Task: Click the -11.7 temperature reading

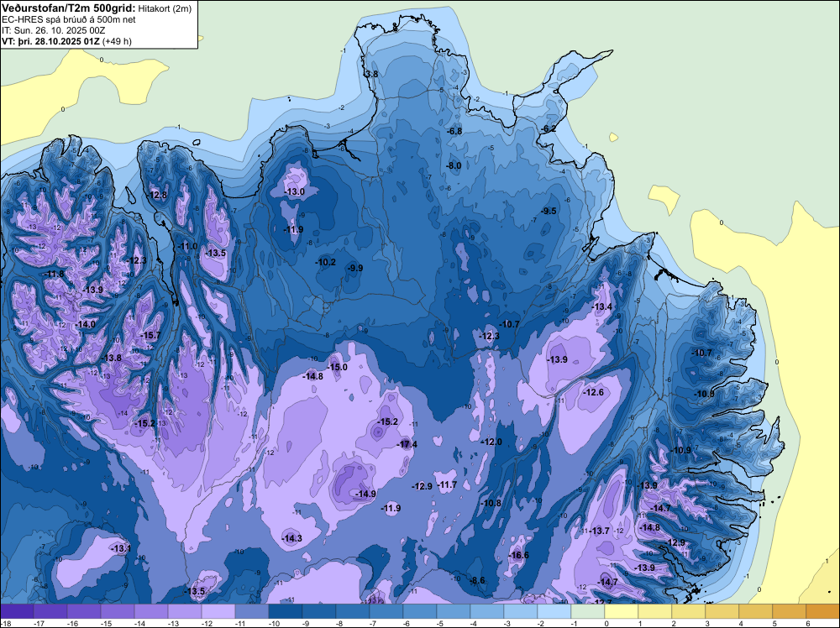Action: pyautogui.click(x=448, y=484)
